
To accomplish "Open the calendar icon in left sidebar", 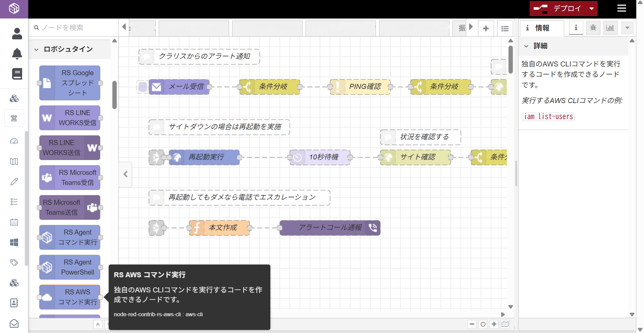I will pyautogui.click(x=14, y=222).
